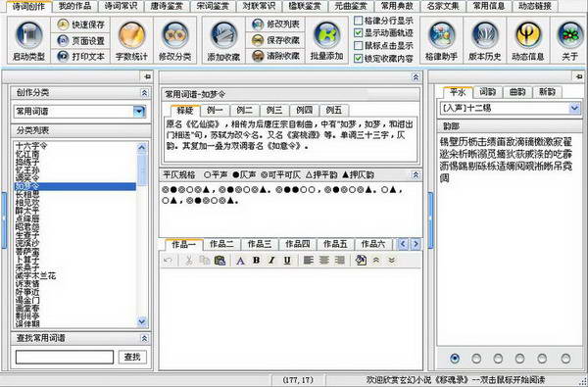This screenshot has width=588, height=387.
Task: Select the third radio button under rhyme panel
Action: tap(498, 359)
